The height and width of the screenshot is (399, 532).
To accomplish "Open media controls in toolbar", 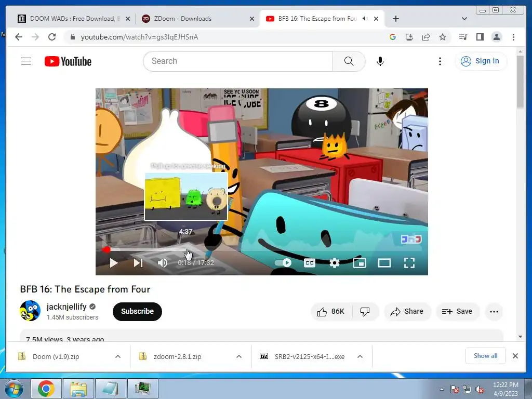I will tap(463, 37).
